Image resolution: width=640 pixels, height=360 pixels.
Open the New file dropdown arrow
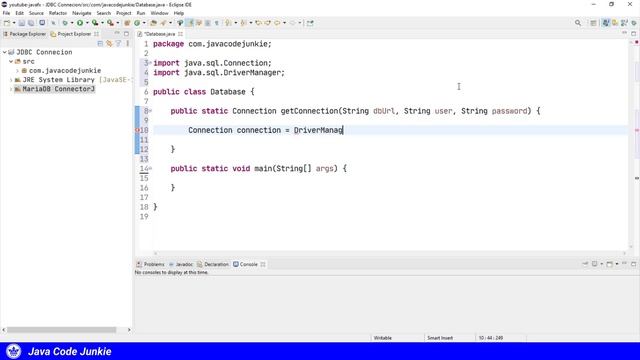tap(14, 23)
